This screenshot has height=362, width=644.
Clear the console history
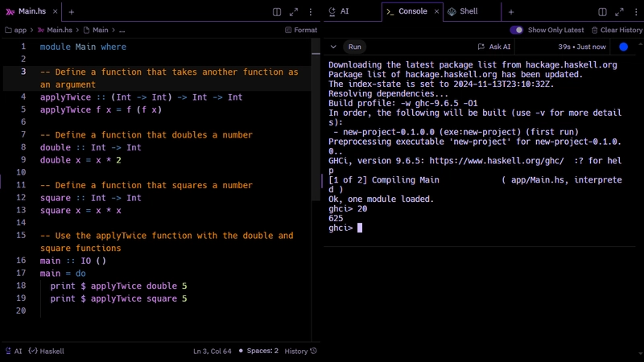click(617, 30)
